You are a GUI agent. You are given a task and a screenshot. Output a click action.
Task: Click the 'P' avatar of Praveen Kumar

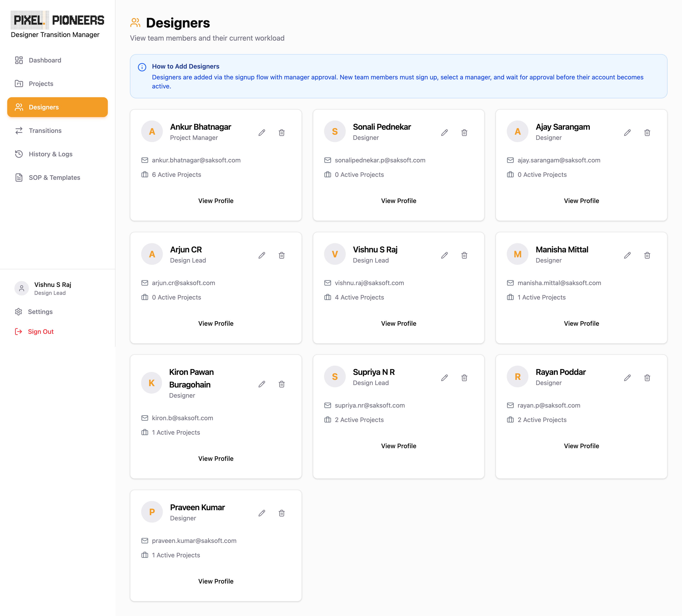click(152, 512)
